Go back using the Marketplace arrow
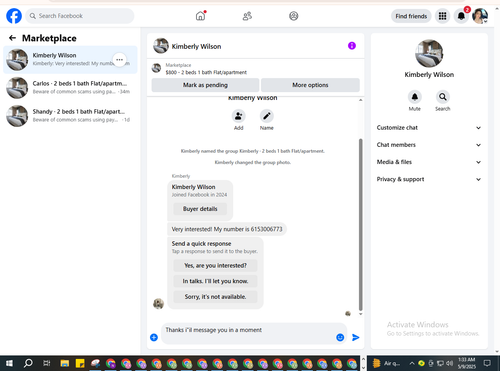500x371 pixels. pyautogui.click(x=13, y=38)
